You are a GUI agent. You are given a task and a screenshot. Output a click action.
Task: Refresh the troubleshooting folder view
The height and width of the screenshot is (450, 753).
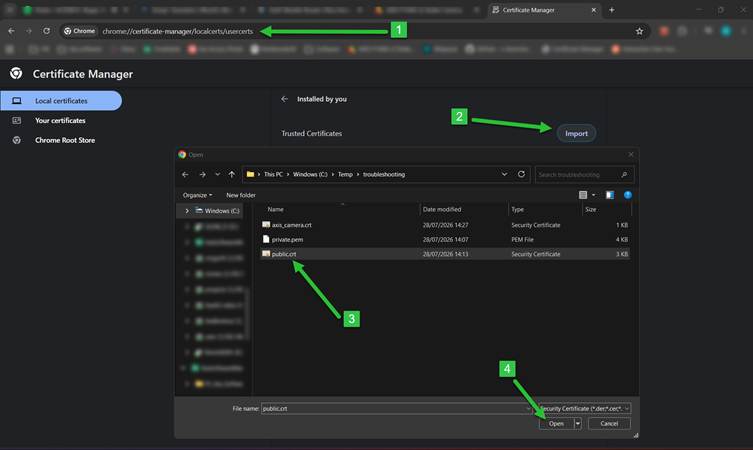[522, 174]
